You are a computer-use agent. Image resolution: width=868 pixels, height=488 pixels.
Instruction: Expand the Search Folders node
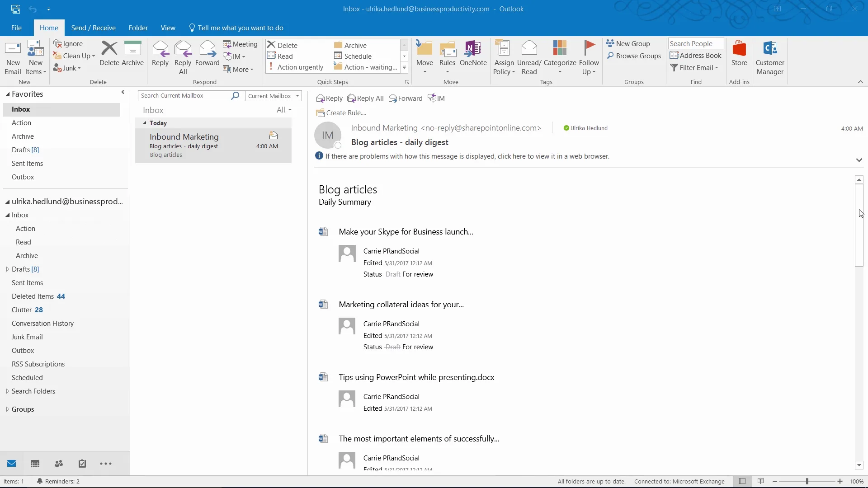[x=7, y=391]
